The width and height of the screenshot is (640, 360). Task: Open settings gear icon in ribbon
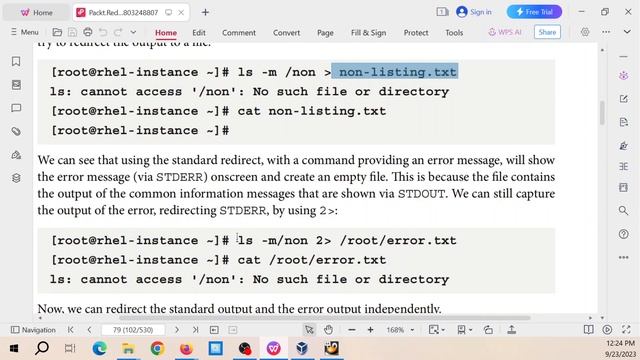585,32
